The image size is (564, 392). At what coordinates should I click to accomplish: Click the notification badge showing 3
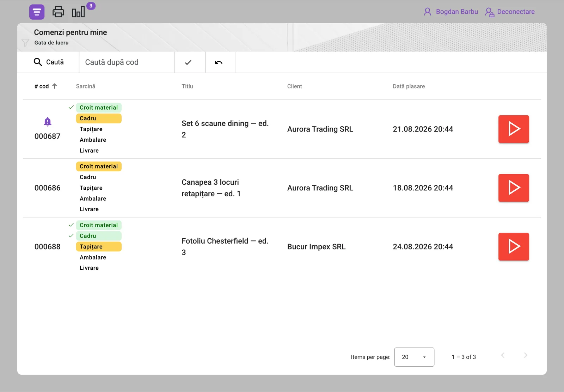[x=91, y=6]
